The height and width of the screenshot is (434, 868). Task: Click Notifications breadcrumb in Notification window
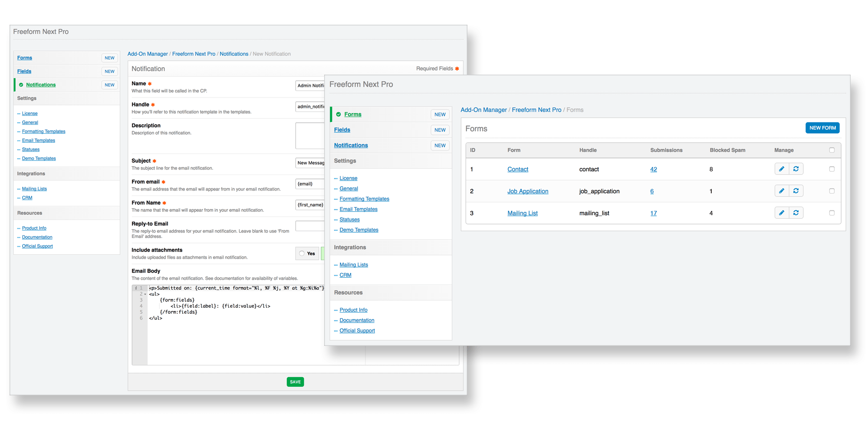(x=234, y=54)
